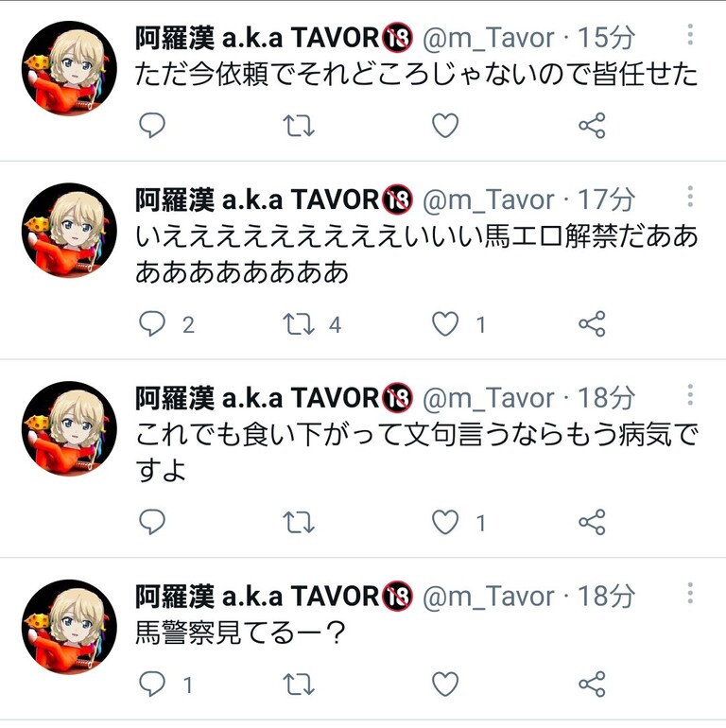Open the tweet text 馬警察見てるー？

pyautogui.click(x=240, y=633)
